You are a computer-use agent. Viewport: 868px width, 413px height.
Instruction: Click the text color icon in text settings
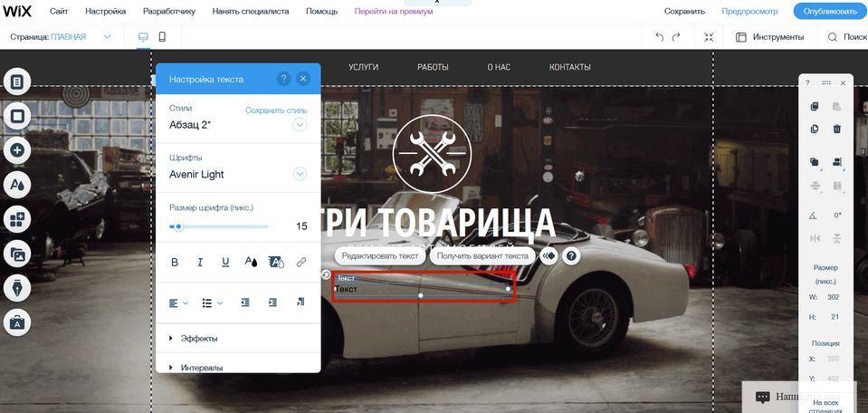(251, 263)
